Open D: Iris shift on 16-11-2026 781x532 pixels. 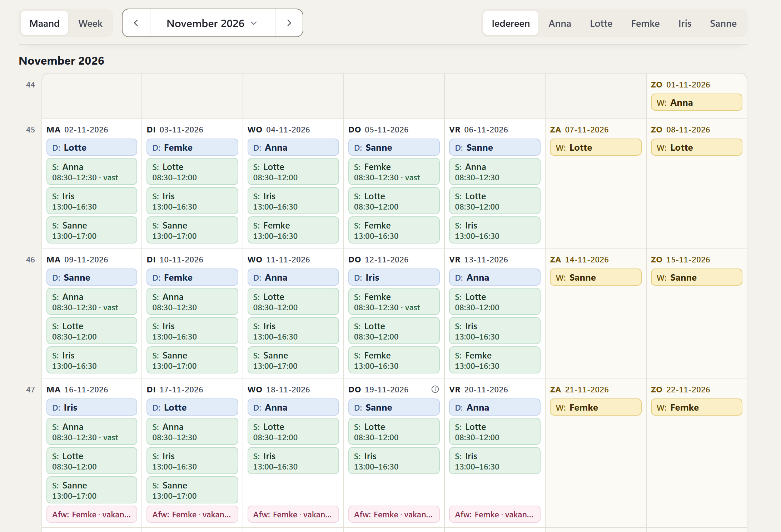(x=92, y=407)
